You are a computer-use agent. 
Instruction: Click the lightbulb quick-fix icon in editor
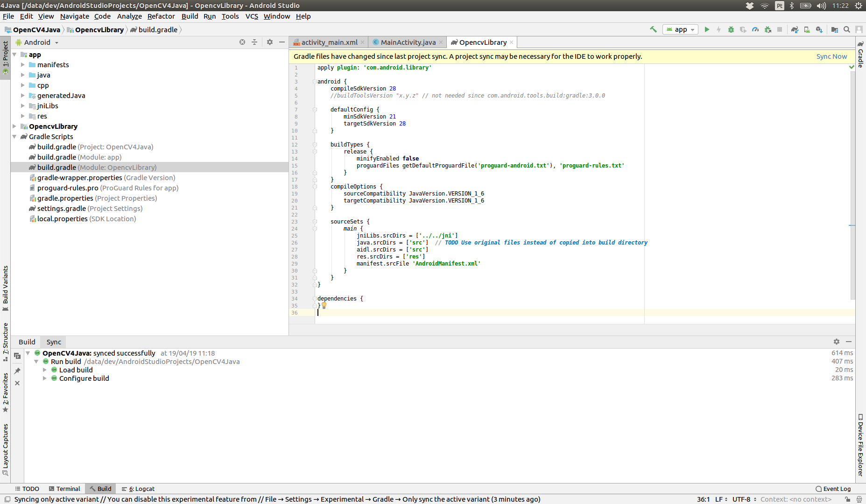coord(324,305)
